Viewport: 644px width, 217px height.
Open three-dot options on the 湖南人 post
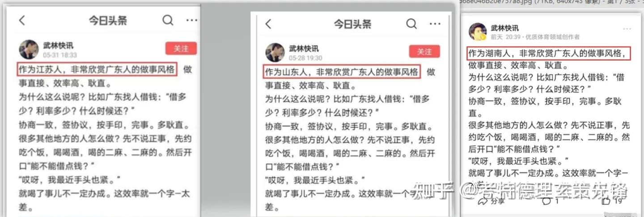click(x=627, y=29)
